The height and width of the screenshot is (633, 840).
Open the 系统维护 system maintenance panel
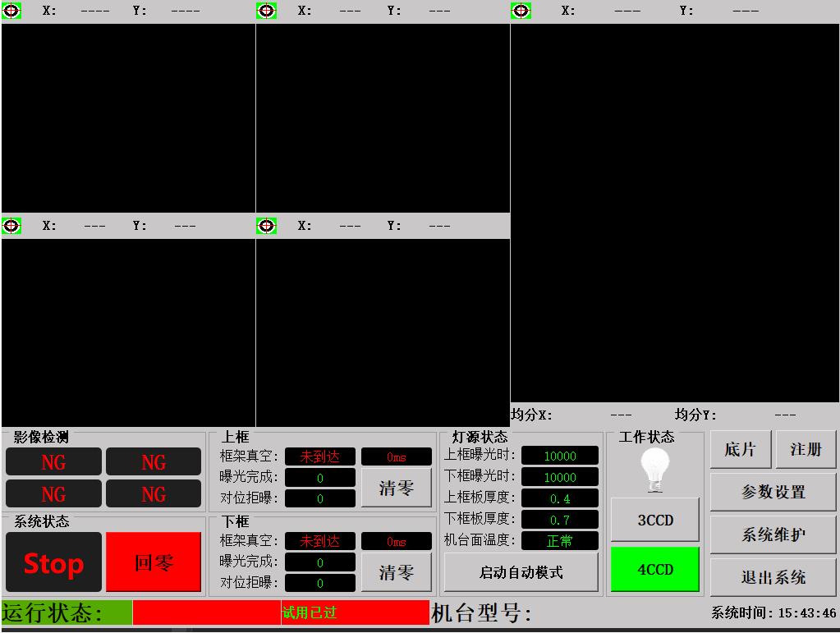coord(773,534)
